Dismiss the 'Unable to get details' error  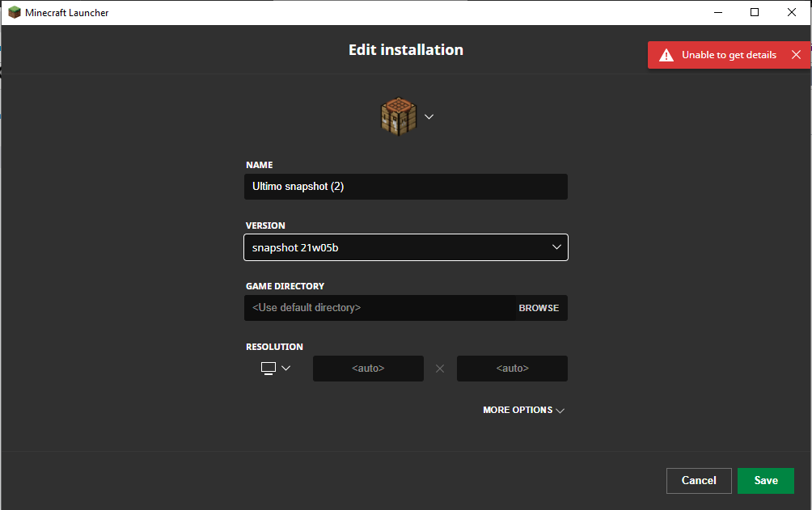pyautogui.click(x=796, y=55)
